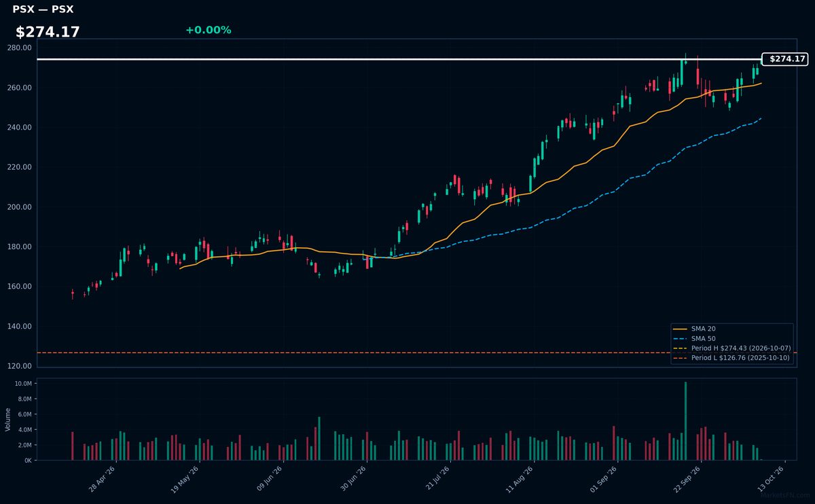This screenshot has width=815, height=504.
Task: Click the 0K volume axis label
Action: (x=28, y=461)
